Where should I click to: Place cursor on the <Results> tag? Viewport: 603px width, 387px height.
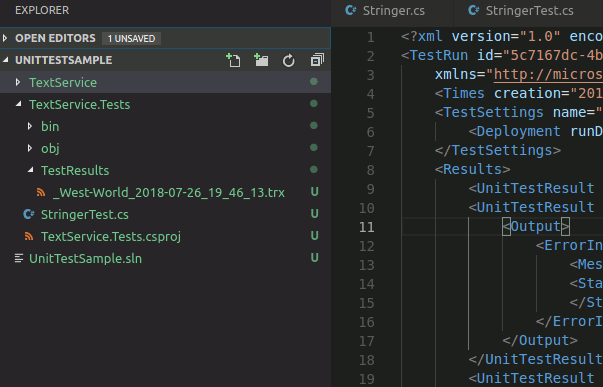tap(473, 169)
